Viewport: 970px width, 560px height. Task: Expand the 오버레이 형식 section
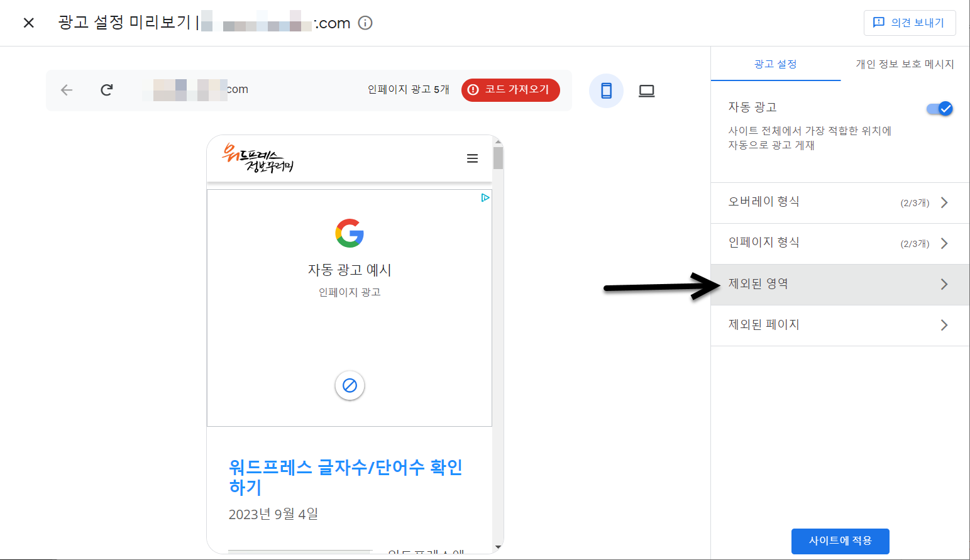pyautogui.click(x=840, y=202)
